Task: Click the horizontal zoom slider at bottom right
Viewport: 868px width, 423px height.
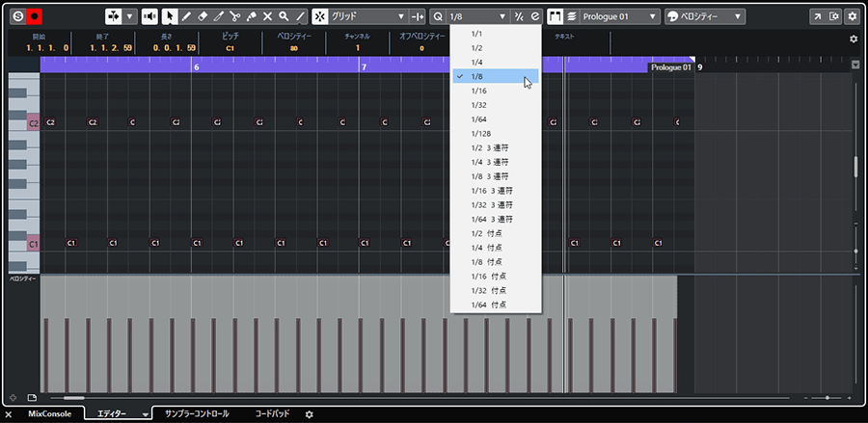Action: click(827, 397)
